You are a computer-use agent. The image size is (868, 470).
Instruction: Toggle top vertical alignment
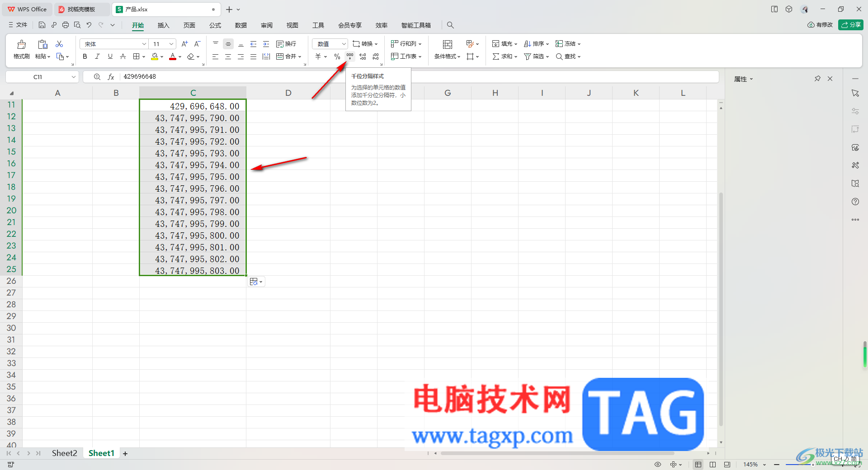[x=216, y=44]
